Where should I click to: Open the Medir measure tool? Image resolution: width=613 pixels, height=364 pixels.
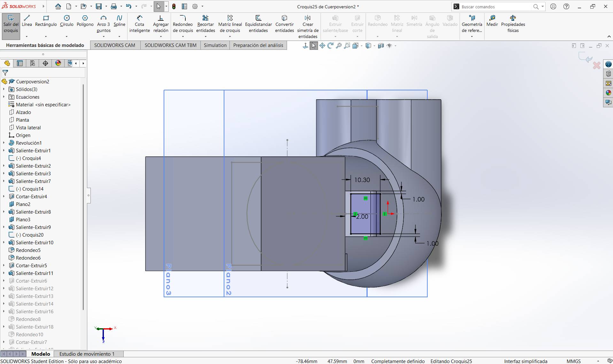tap(492, 21)
